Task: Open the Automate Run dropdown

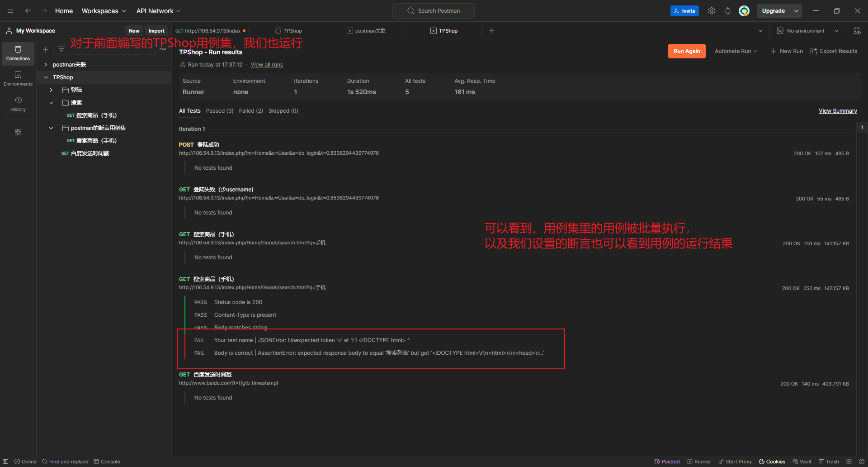Action: click(736, 51)
